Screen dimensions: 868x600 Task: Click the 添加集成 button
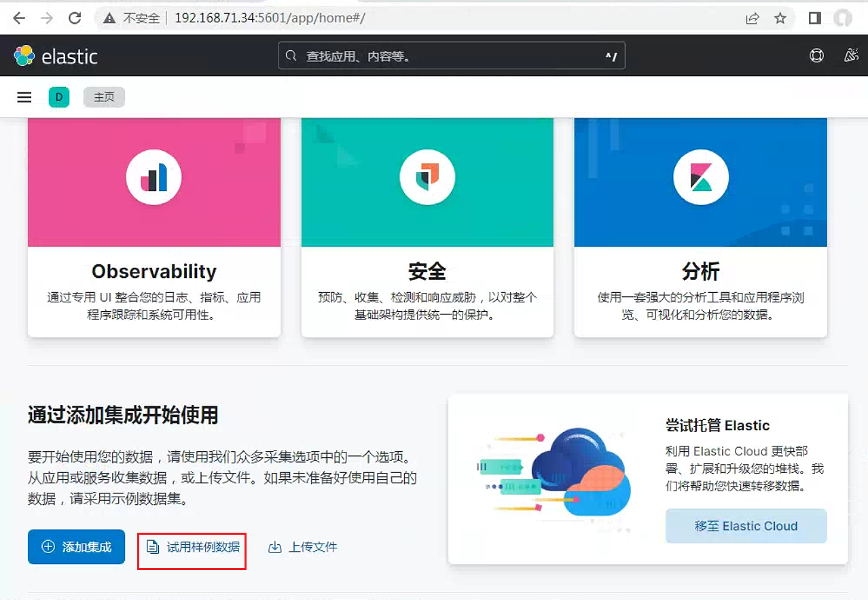click(x=76, y=546)
